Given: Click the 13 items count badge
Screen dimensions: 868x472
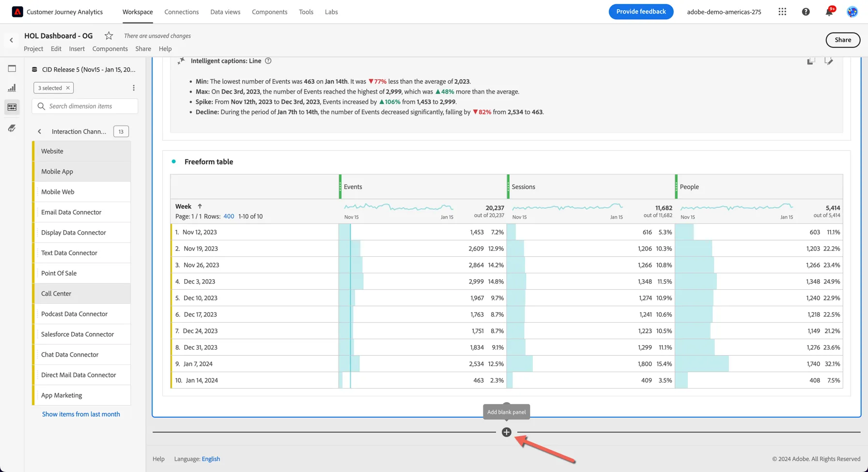Looking at the screenshot, I should pyautogui.click(x=121, y=131).
